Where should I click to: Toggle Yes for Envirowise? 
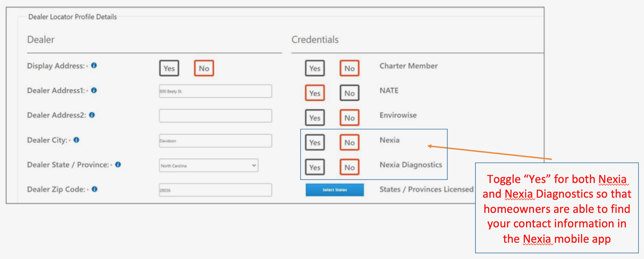(315, 118)
